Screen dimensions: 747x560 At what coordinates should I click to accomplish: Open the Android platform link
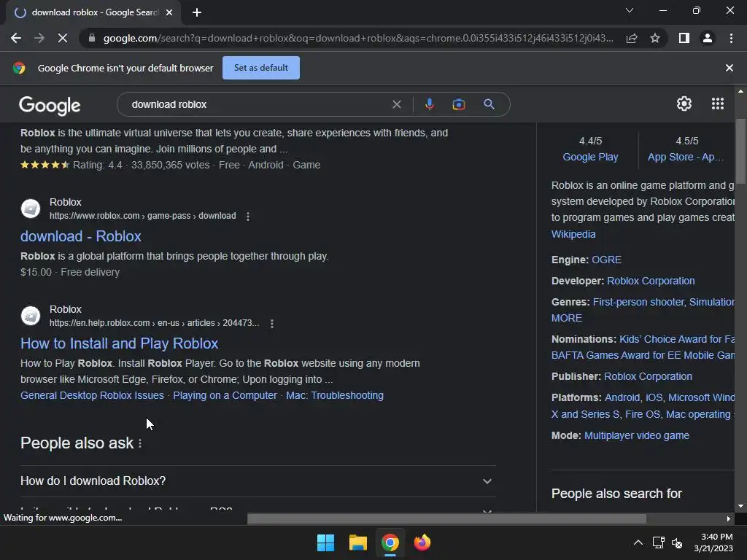pos(622,397)
